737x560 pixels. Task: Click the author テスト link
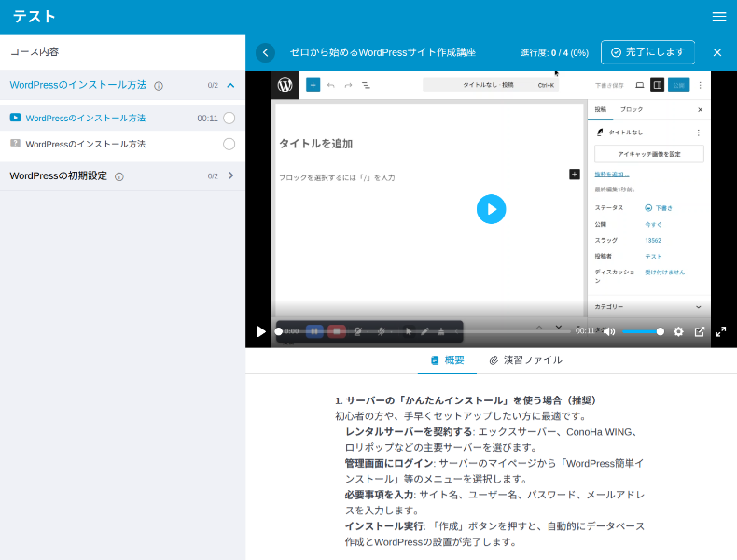point(653,257)
